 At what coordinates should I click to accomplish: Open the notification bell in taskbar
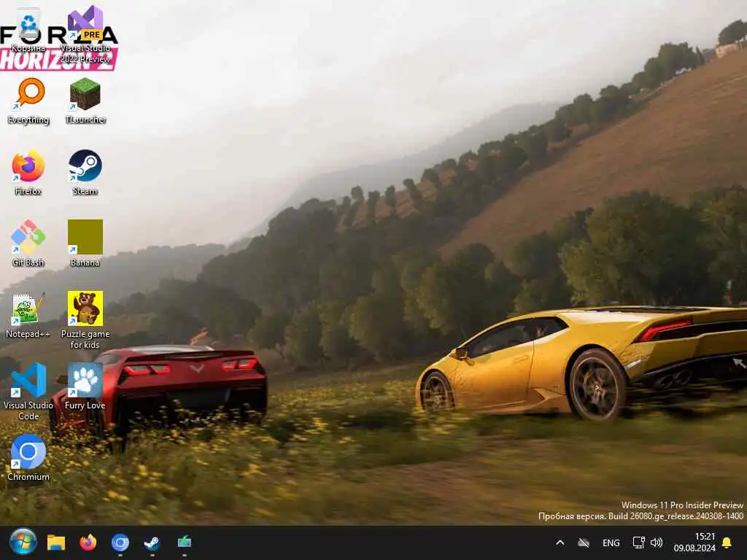727,542
